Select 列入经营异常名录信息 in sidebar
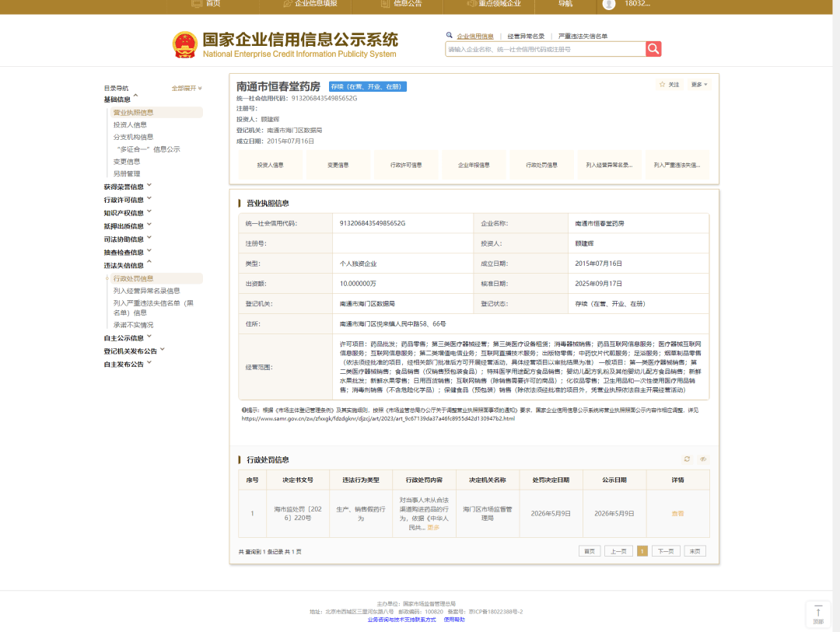Viewport: 840px width, 632px height. click(x=146, y=291)
